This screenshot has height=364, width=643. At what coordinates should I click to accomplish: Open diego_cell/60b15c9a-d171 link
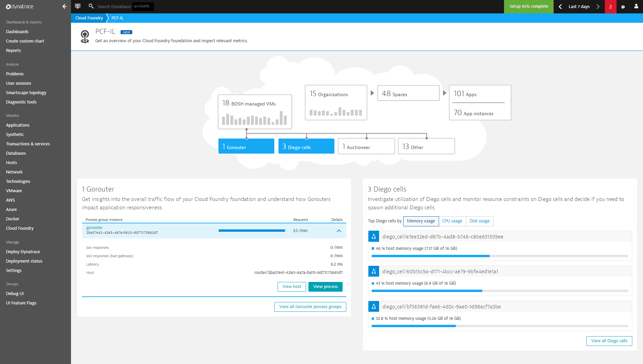[x=440, y=272]
